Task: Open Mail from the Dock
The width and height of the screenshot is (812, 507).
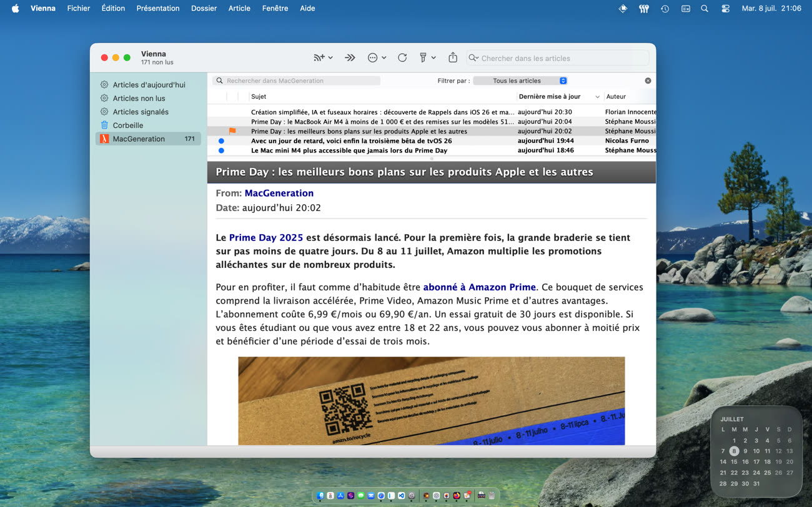Action: [371, 496]
